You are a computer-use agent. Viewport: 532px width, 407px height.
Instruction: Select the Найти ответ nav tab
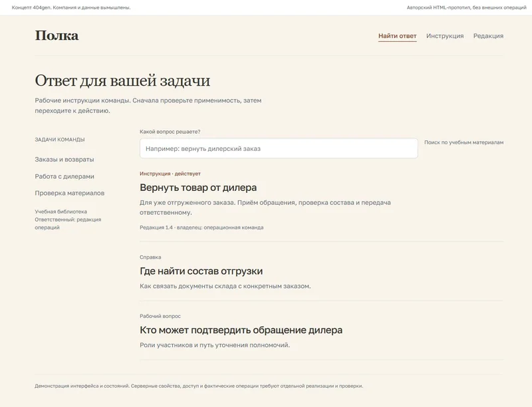(x=397, y=36)
